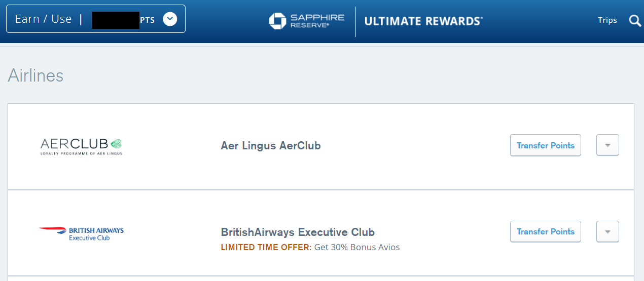The image size is (644, 281).
Task: Click the PTS points balance label
Action: (147, 21)
